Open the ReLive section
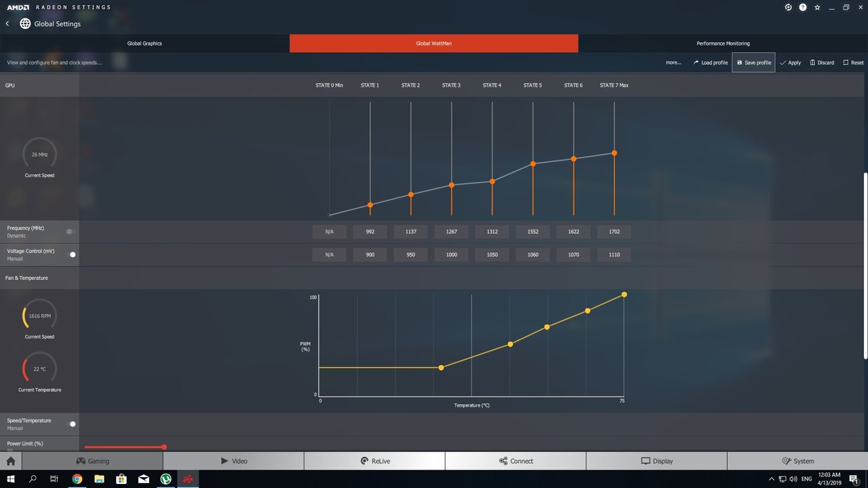Image resolution: width=868 pixels, height=488 pixels. (374, 461)
